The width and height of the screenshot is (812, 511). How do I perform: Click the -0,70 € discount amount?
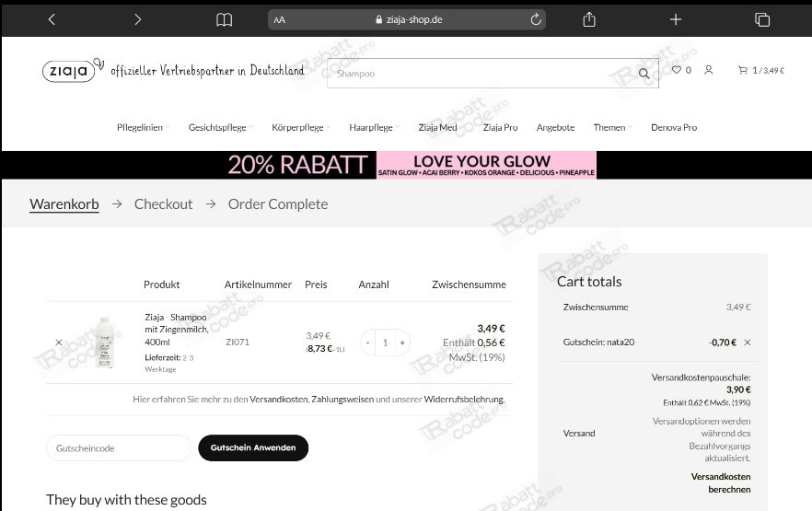click(723, 343)
